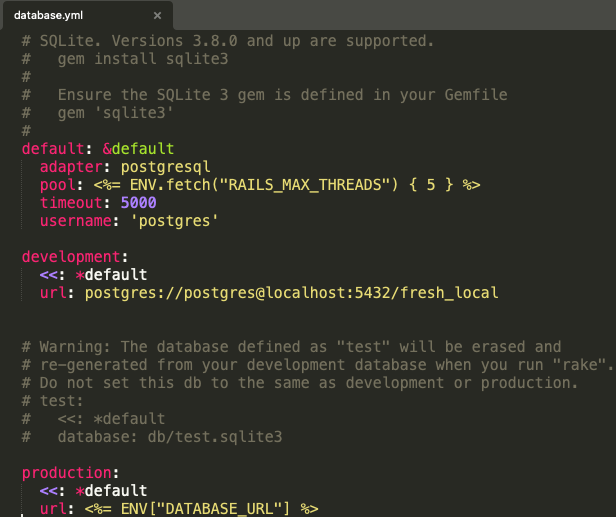Place cursor on the "postgresql" adapter value

point(165,166)
